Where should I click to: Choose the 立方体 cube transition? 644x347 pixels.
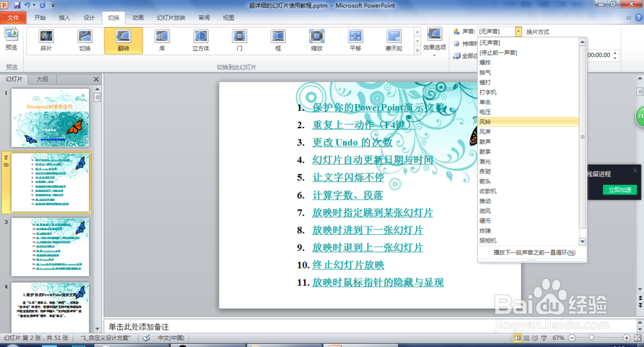pos(200,41)
